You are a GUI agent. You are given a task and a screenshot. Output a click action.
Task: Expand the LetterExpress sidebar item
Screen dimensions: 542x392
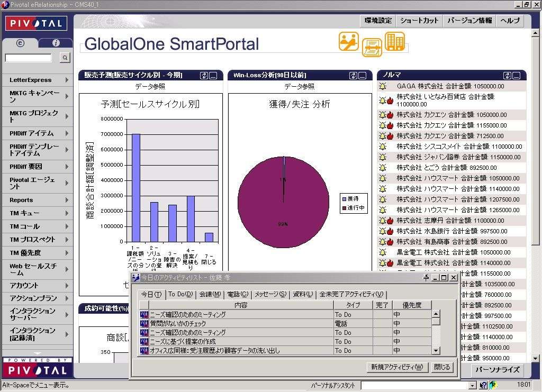pyautogui.click(x=66, y=80)
